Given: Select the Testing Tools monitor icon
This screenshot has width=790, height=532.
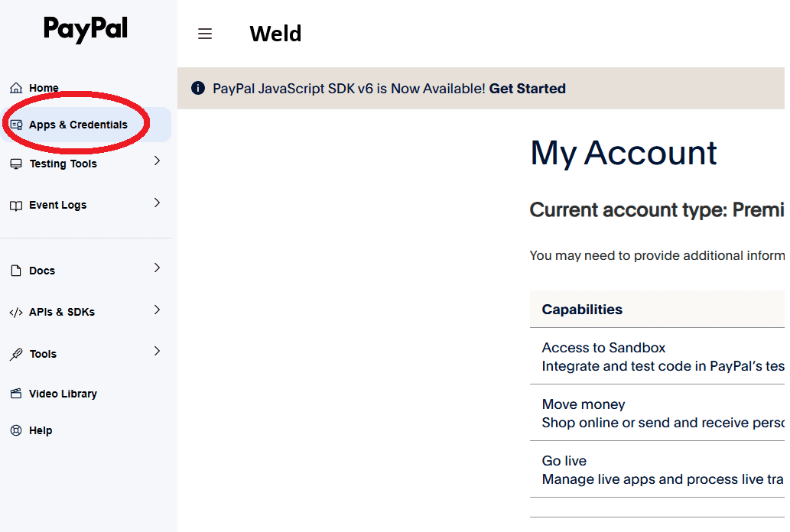Looking at the screenshot, I should click(17, 164).
